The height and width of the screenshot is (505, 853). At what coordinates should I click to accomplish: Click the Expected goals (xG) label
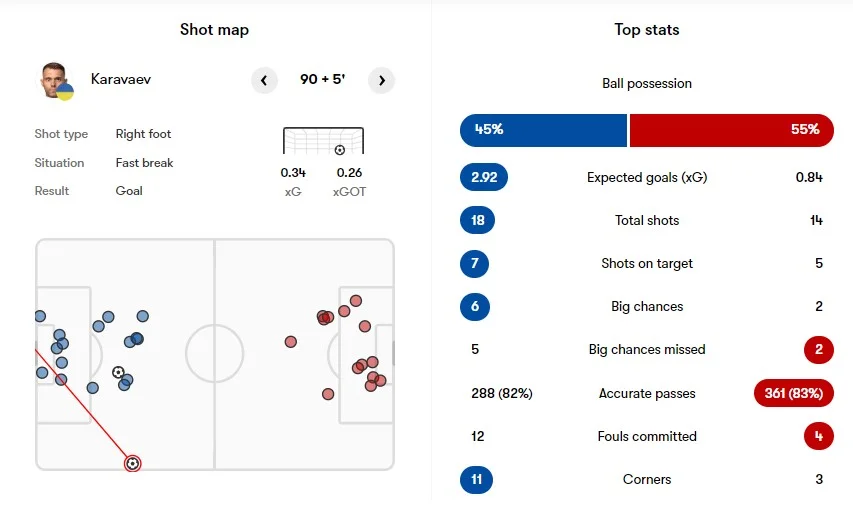(646, 178)
